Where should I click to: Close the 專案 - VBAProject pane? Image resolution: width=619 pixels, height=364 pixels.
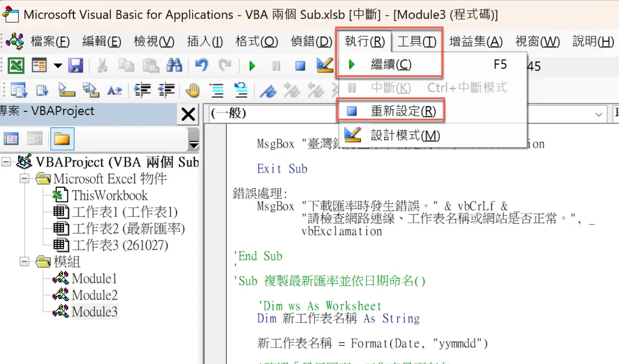coord(188,115)
